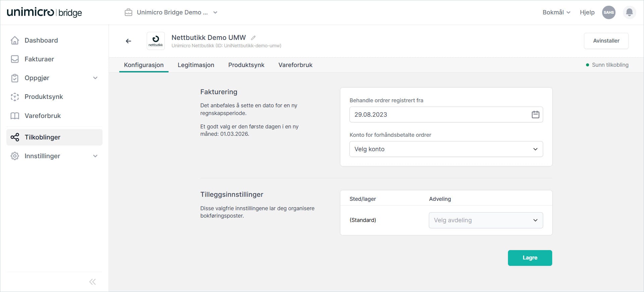Collapse the sidebar with double chevron
The height and width of the screenshot is (292, 644).
(x=92, y=282)
